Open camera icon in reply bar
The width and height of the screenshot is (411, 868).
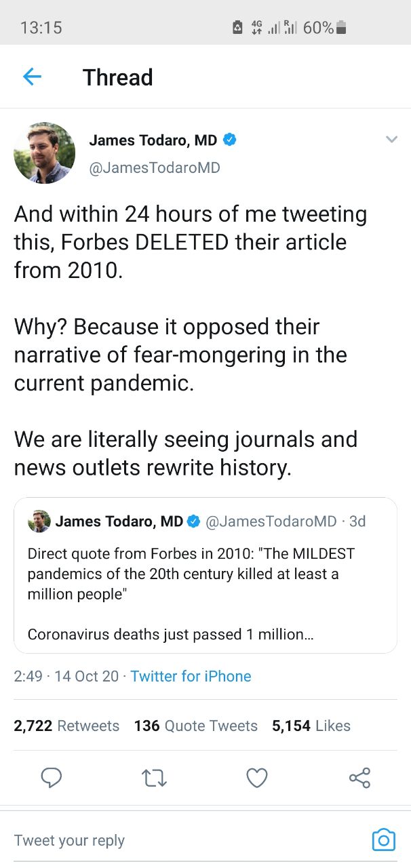click(x=383, y=840)
